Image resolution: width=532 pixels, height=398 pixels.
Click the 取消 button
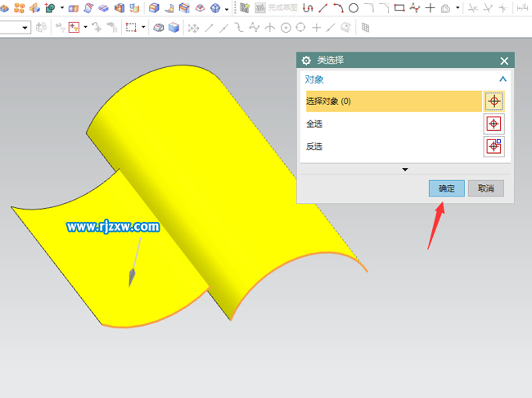[485, 188]
